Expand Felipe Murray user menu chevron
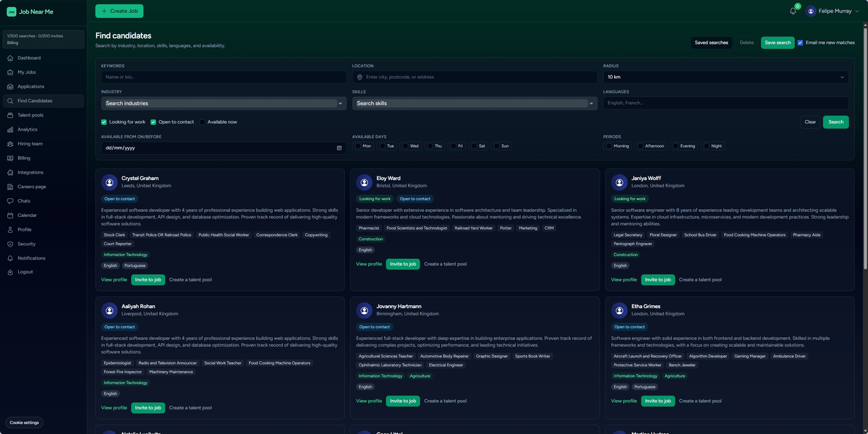 pyautogui.click(x=857, y=12)
